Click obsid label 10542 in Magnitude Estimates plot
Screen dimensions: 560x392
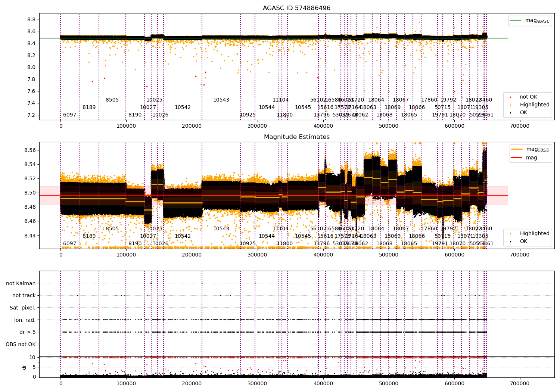click(x=183, y=236)
